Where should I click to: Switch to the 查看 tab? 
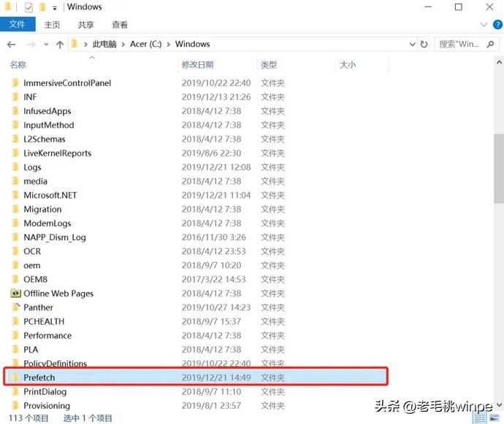[120, 25]
